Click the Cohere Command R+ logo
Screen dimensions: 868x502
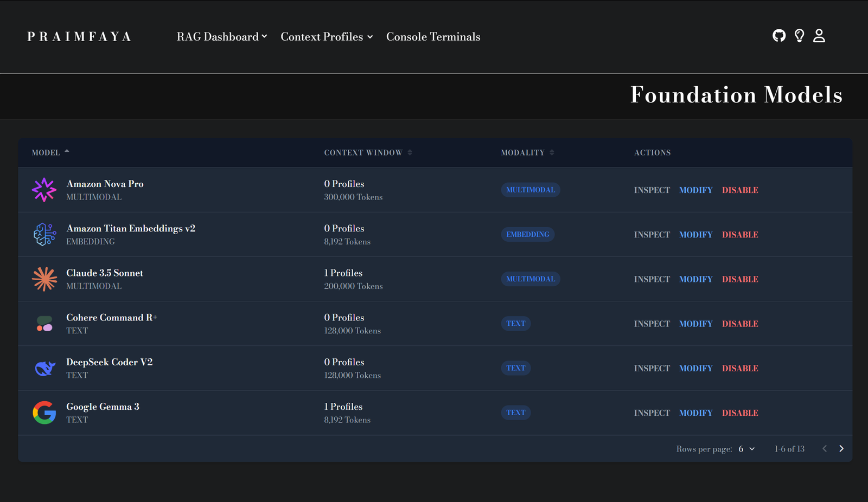coord(44,324)
